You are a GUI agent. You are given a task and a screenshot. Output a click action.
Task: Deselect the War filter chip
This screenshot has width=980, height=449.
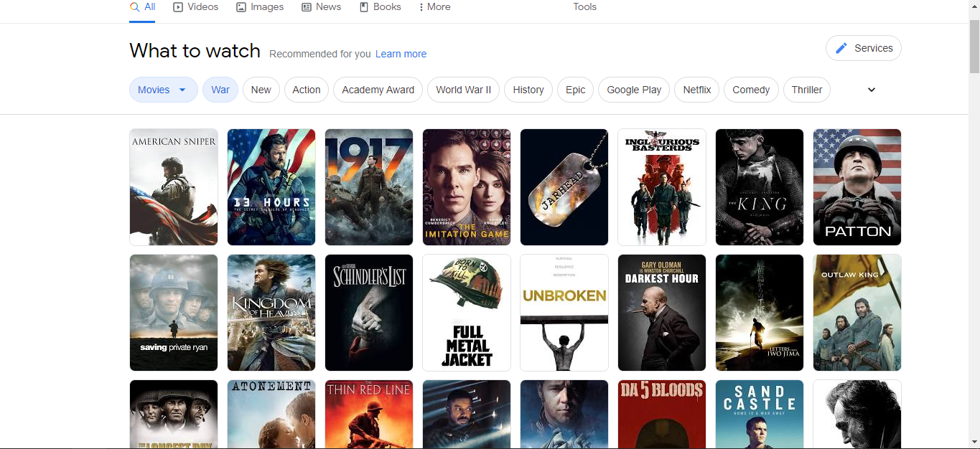tap(220, 90)
